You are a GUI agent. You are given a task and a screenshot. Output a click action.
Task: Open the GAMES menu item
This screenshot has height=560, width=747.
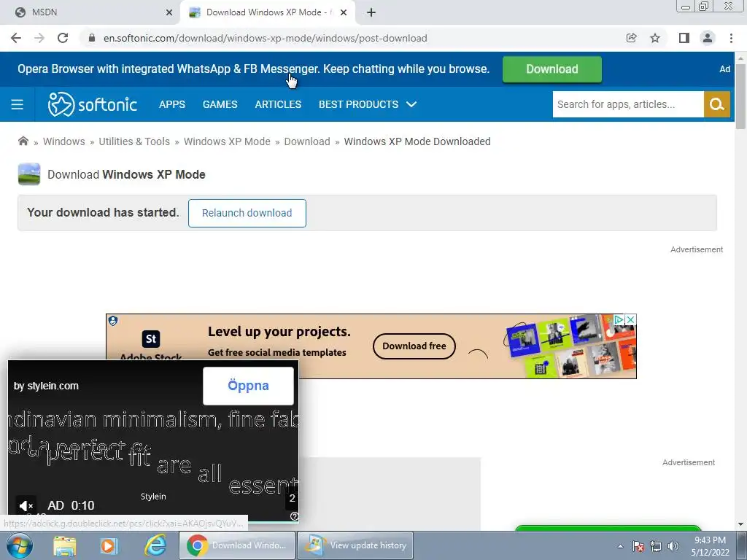point(220,104)
